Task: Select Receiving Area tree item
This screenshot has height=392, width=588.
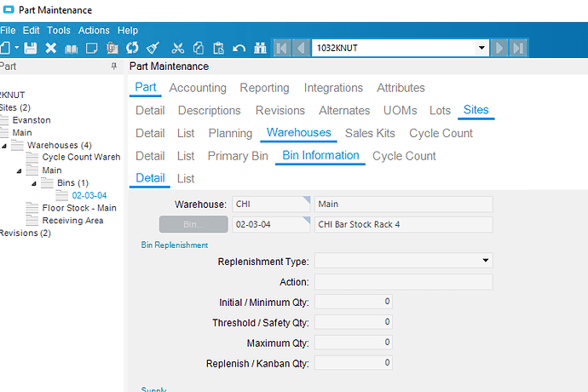Action: point(72,221)
